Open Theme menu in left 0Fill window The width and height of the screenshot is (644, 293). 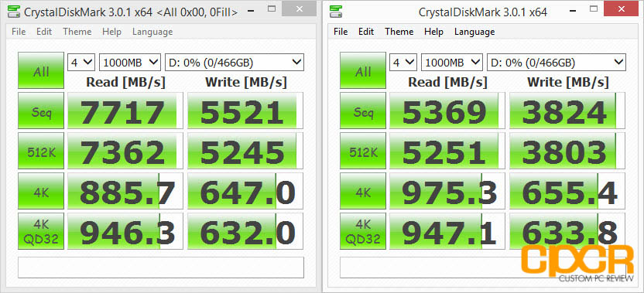coord(77,32)
